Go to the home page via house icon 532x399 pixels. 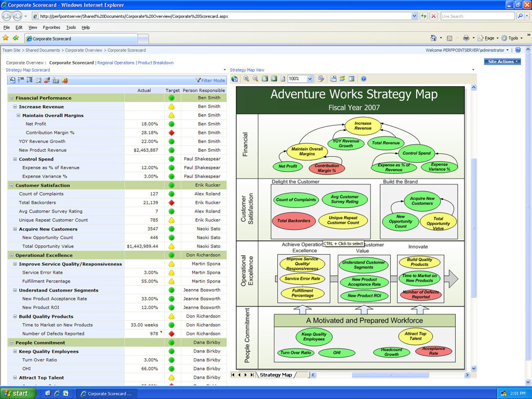(x=433, y=38)
